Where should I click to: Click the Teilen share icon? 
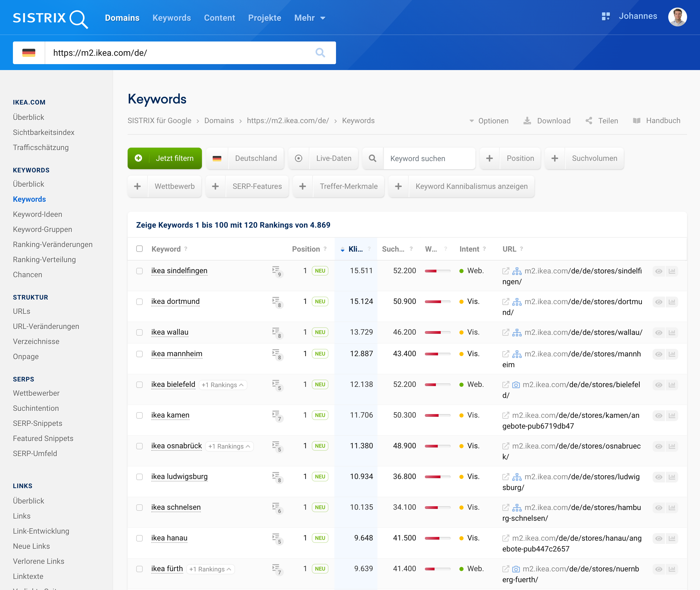[589, 121]
